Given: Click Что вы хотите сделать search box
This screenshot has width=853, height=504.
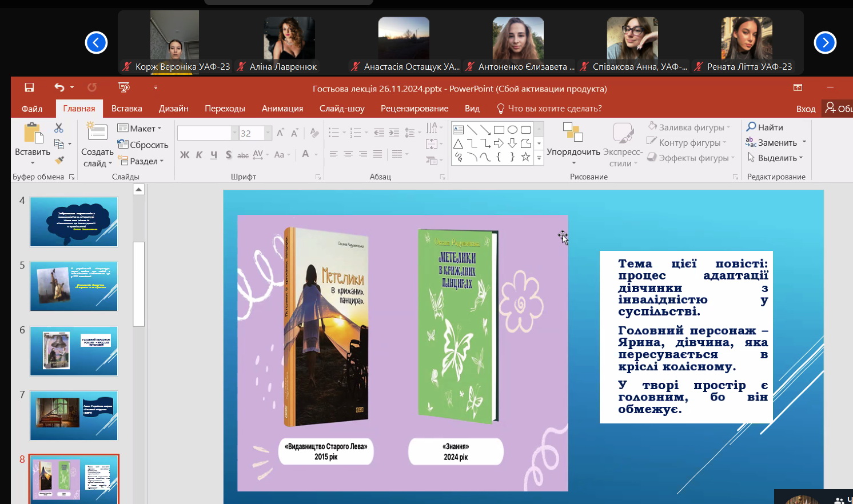Looking at the screenshot, I should point(549,109).
